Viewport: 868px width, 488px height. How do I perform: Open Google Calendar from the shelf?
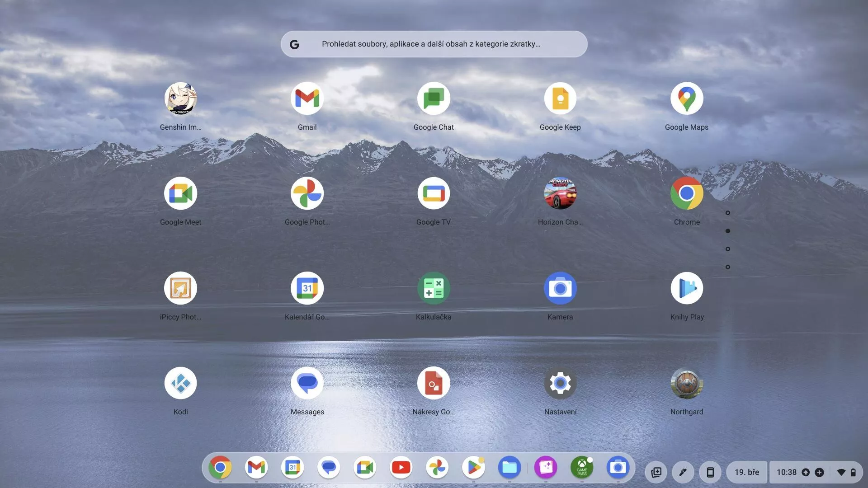[x=292, y=467]
